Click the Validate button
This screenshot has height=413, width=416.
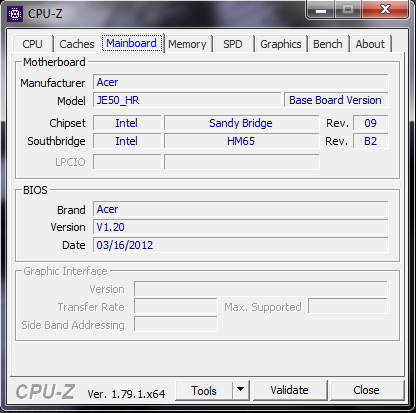coord(289,390)
